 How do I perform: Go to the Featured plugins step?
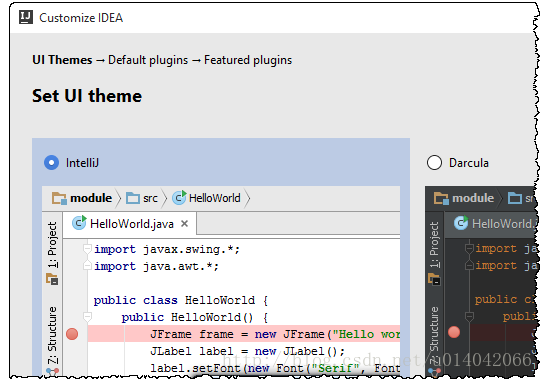(248, 60)
